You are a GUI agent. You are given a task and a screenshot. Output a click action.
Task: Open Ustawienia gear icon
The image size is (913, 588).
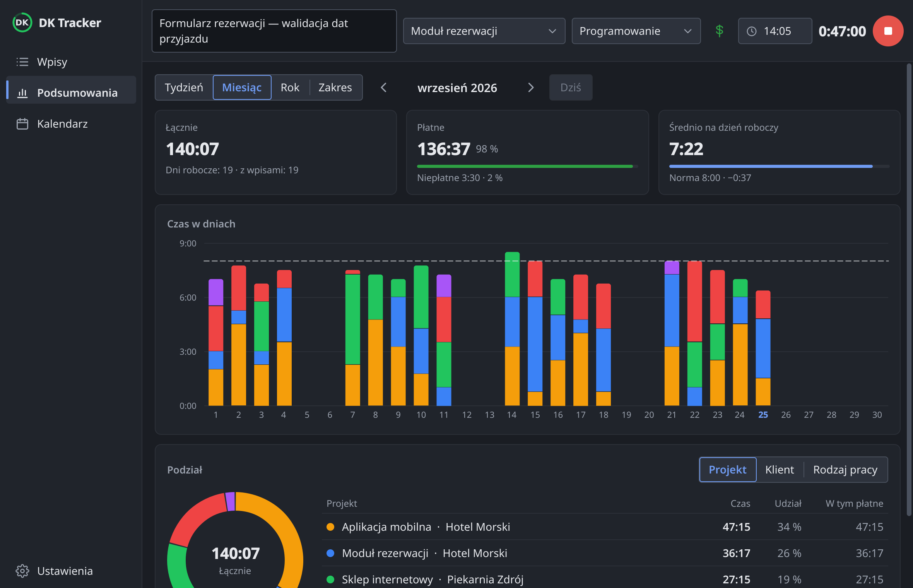point(22,571)
